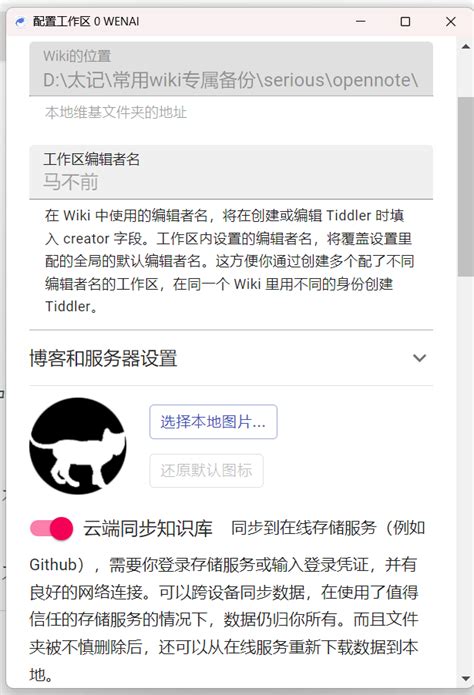Click the scrollbar up arrow
This screenshot has height=695, width=474.
click(466, 46)
